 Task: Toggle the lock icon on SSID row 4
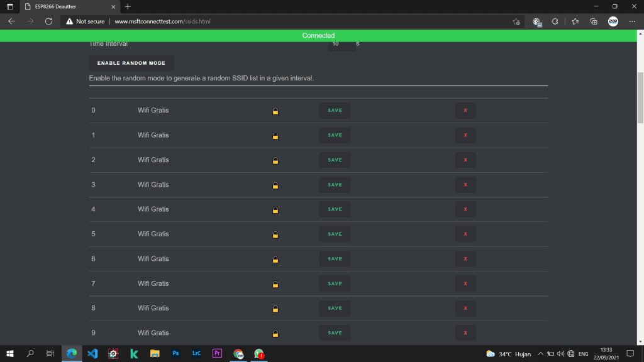coord(275,210)
